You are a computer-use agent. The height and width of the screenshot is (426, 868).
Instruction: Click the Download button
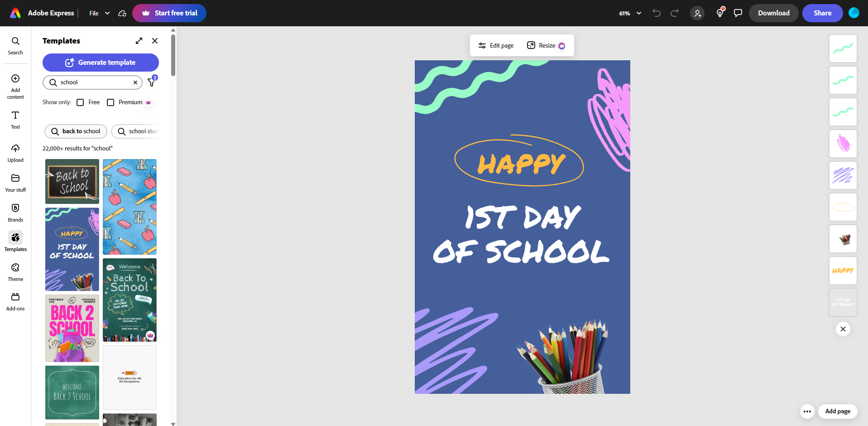pyautogui.click(x=773, y=13)
